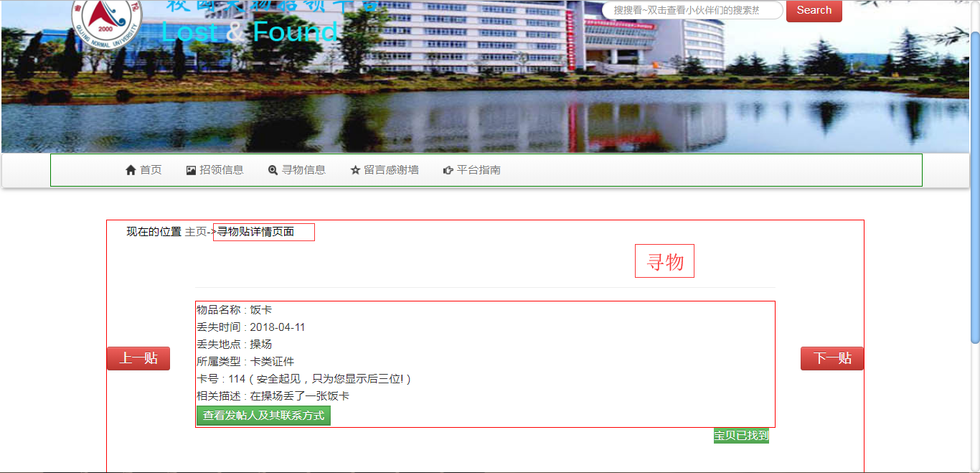Go to the previous post with 上一贴
Screen dimensions: 980x473
[138, 358]
